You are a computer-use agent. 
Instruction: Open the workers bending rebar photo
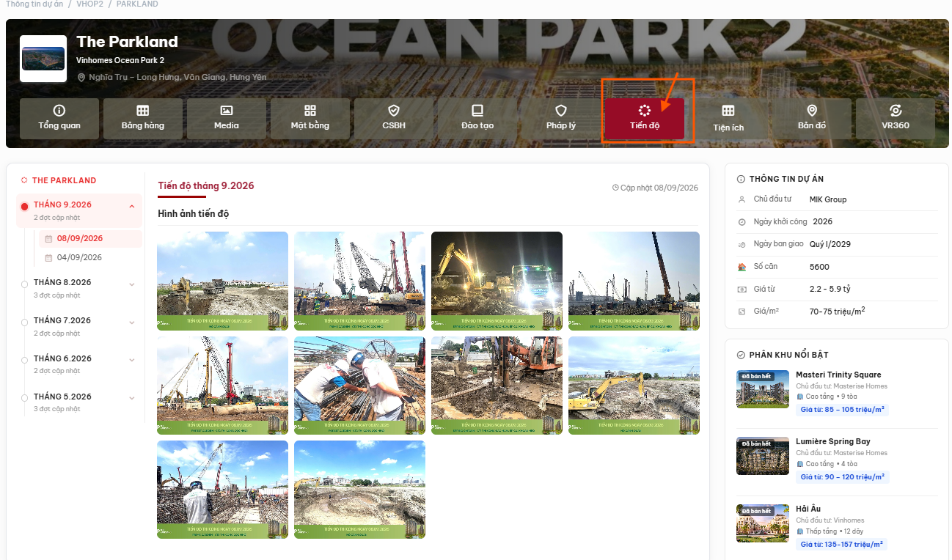(x=359, y=386)
